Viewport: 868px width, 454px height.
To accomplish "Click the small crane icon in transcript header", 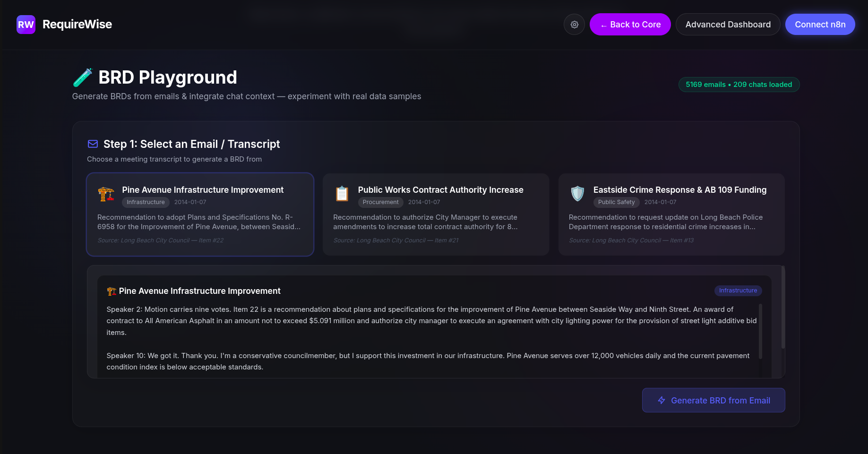I will [112, 291].
